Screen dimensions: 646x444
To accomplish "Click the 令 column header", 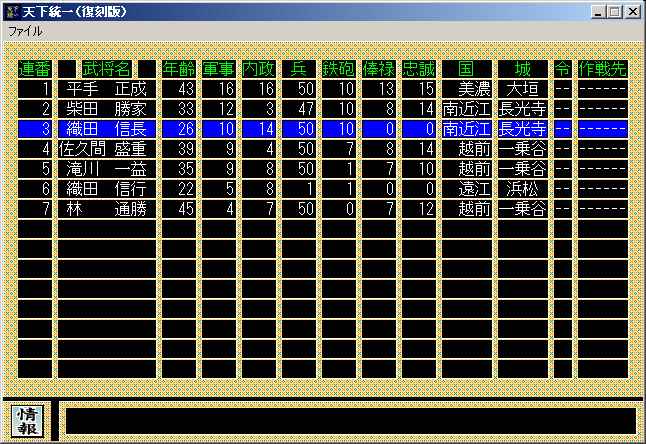I will point(563,69).
